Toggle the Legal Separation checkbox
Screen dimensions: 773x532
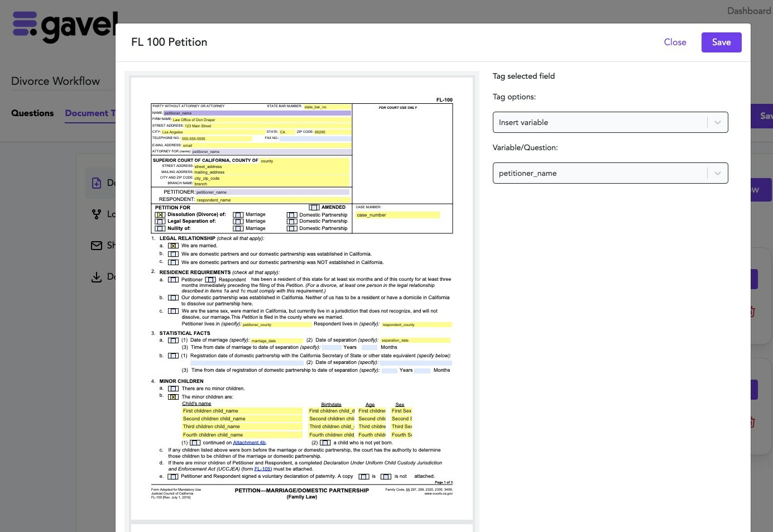(x=160, y=222)
